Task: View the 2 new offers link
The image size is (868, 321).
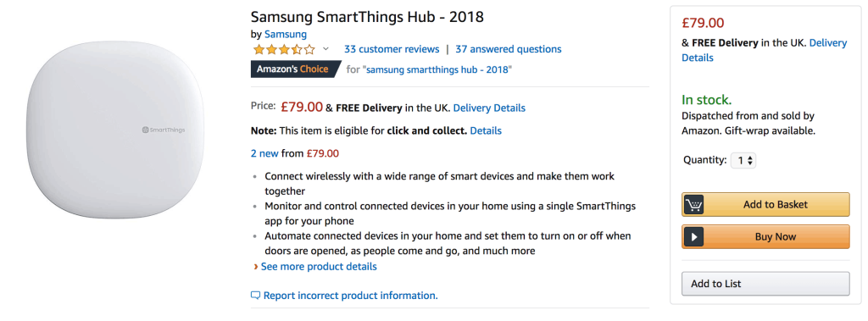Action: tap(264, 153)
